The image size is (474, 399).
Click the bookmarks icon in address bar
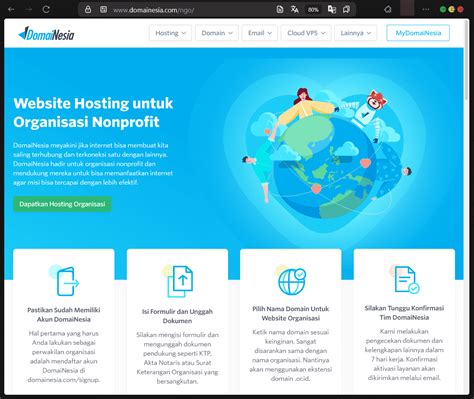pyautogui.click(x=346, y=9)
